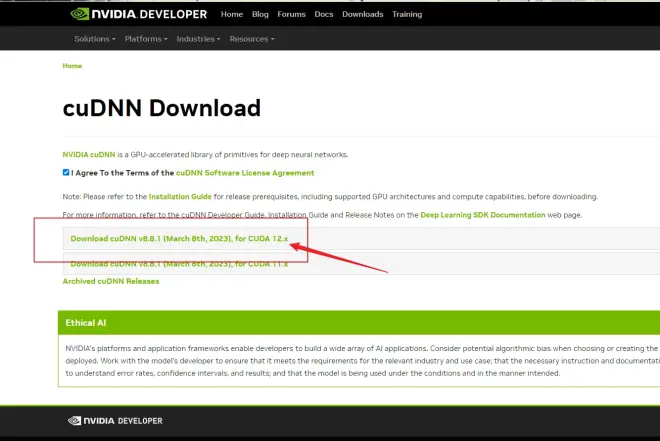Expand the Industries dropdown
Screen dimensions: 660x441
198,39
